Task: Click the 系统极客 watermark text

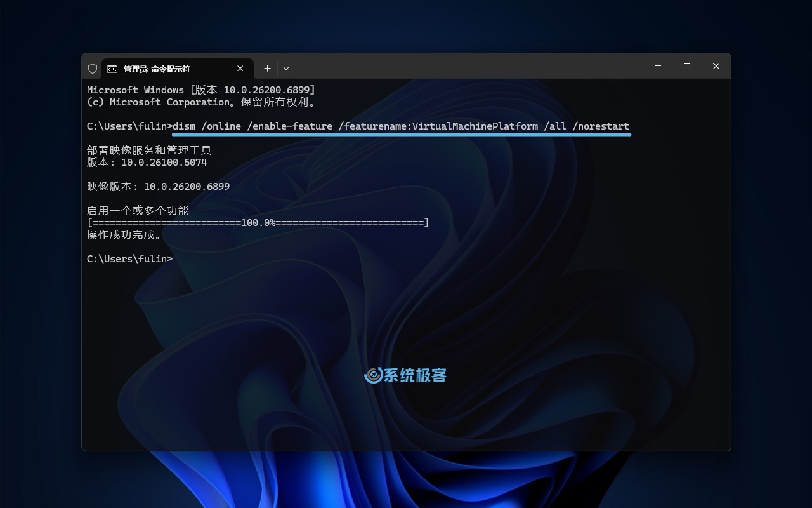Action: (416, 375)
